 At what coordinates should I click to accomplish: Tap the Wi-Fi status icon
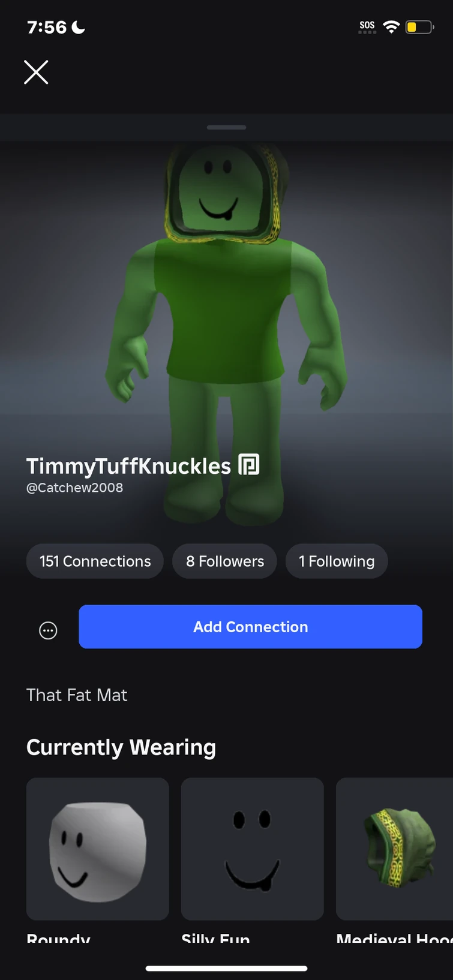click(x=391, y=27)
